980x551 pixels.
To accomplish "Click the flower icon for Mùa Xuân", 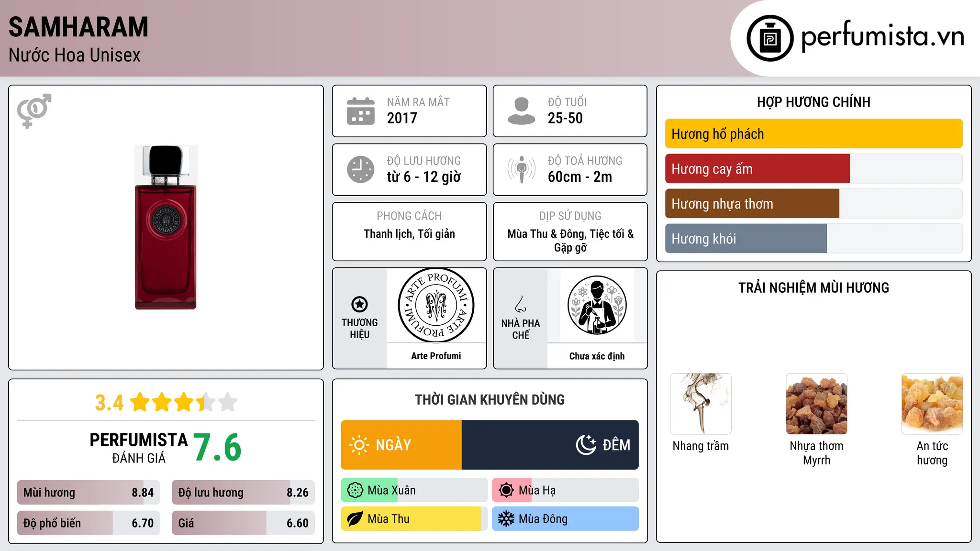I will coord(355,490).
